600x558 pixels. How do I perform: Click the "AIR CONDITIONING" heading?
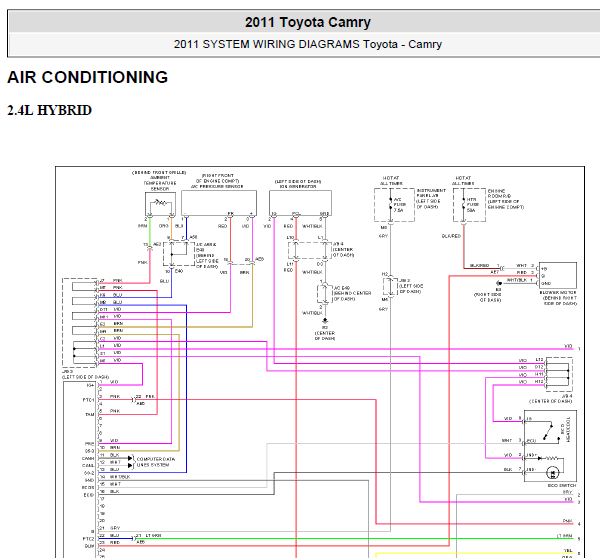point(87,77)
